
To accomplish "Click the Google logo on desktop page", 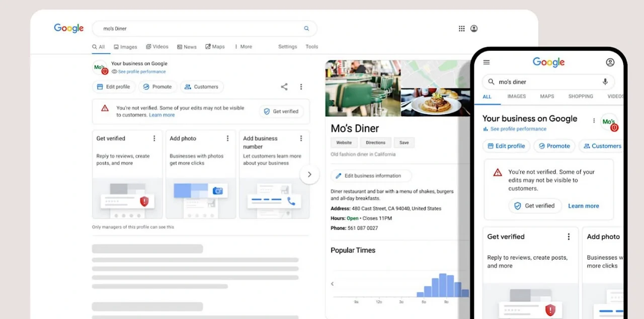I will [69, 28].
